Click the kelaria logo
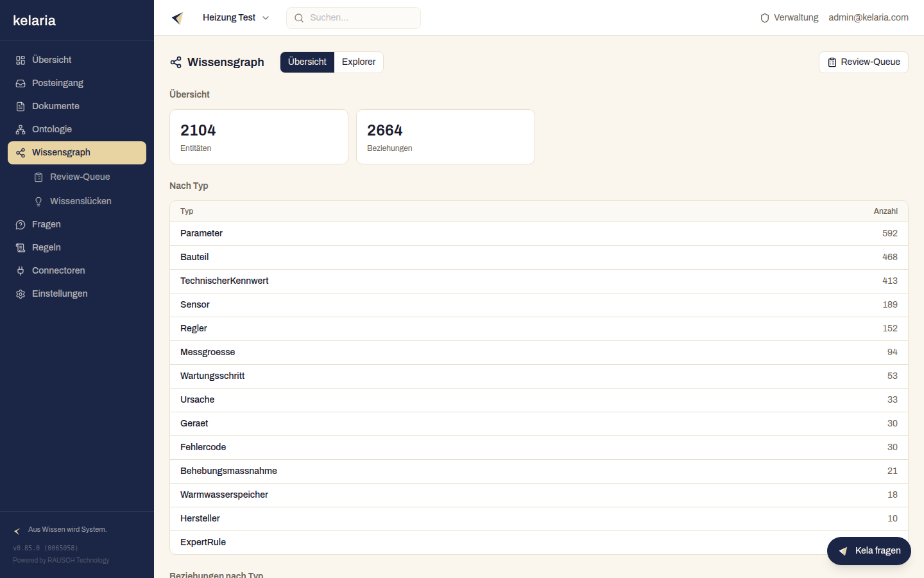The height and width of the screenshot is (578, 924). (x=34, y=21)
